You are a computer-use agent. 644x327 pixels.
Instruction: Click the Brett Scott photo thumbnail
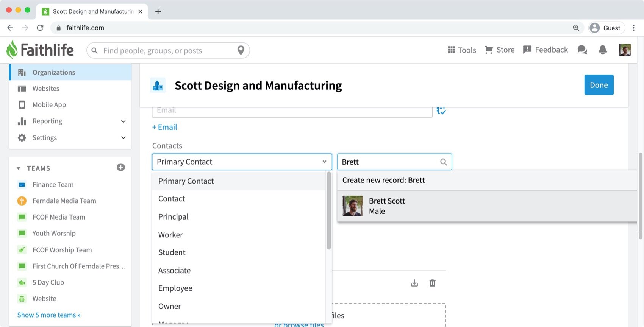tap(353, 206)
